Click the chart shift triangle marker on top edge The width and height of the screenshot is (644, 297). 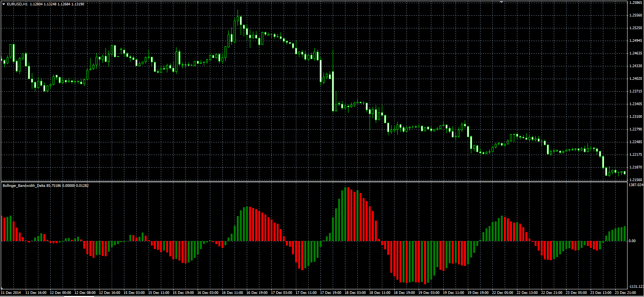[501, 2]
